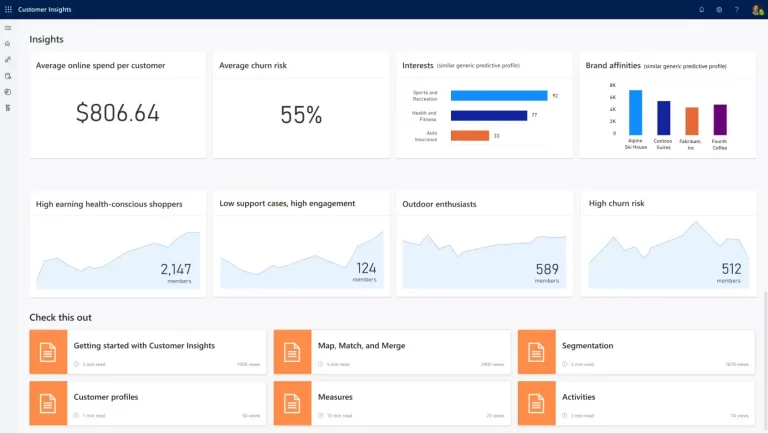Click the Customer profiles document icon

(x=47, y=403)
